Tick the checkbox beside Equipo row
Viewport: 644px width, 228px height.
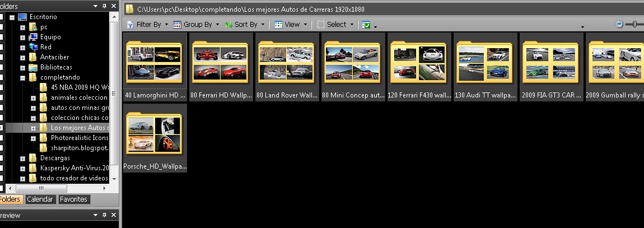tap(1, 37)
